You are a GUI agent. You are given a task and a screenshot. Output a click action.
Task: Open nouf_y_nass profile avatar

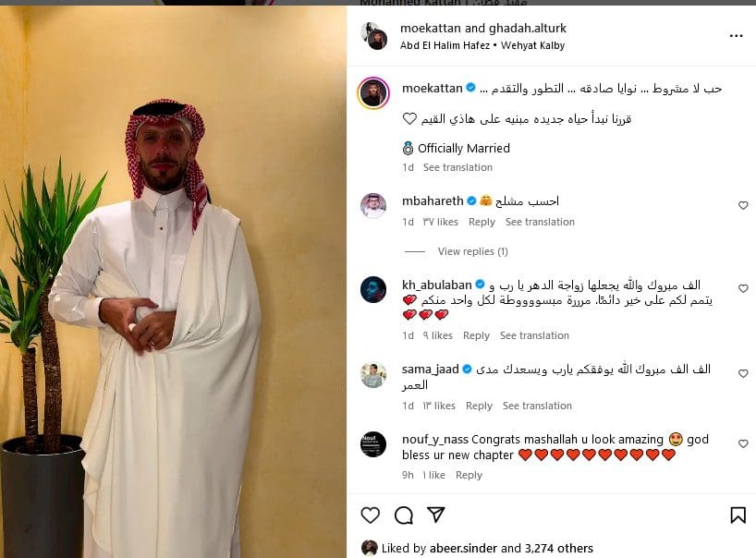tap(373, 443)
